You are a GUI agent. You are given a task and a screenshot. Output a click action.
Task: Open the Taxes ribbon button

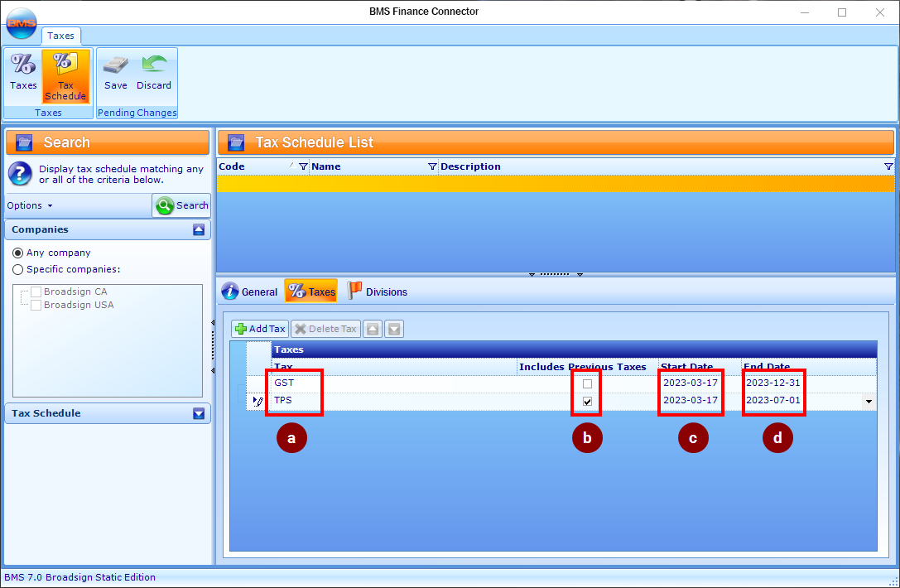click(23, 72)
